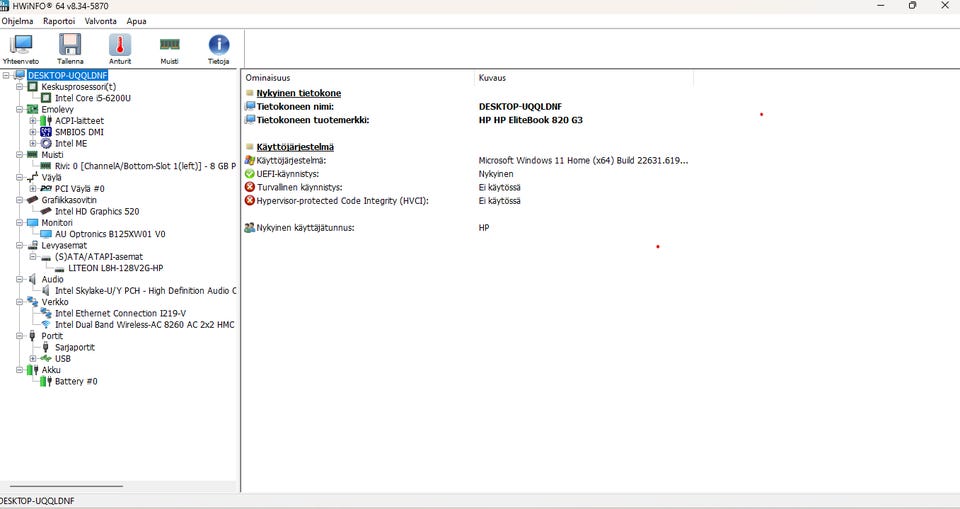This screenshot has height=509, width=960.
Task: Click the users icon beside Nykyinen käyttäjätunnus
Action: [250, 227]
